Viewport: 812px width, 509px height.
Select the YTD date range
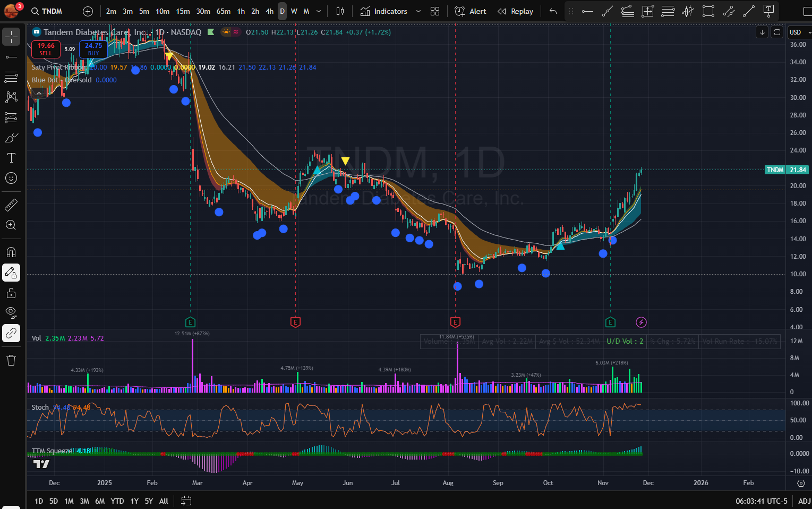click(117, 501)
